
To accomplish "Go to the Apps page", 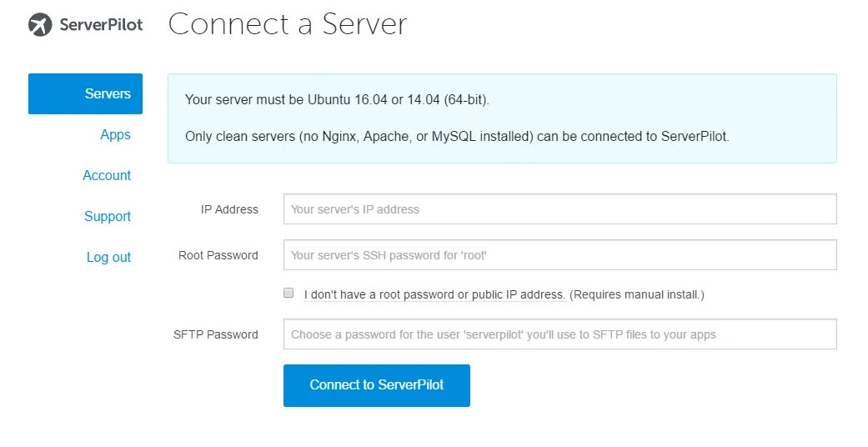I will pyautogui.click(x=115, y=134).
